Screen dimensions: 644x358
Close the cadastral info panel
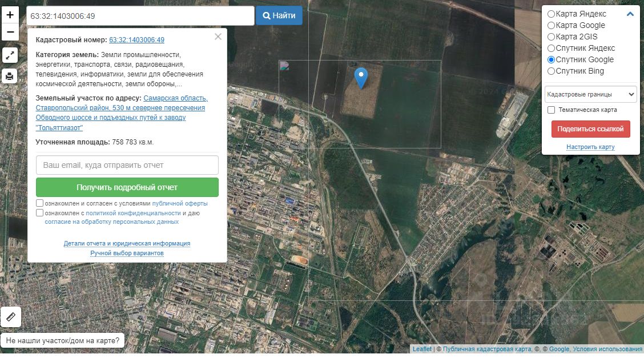coord(218,37)
